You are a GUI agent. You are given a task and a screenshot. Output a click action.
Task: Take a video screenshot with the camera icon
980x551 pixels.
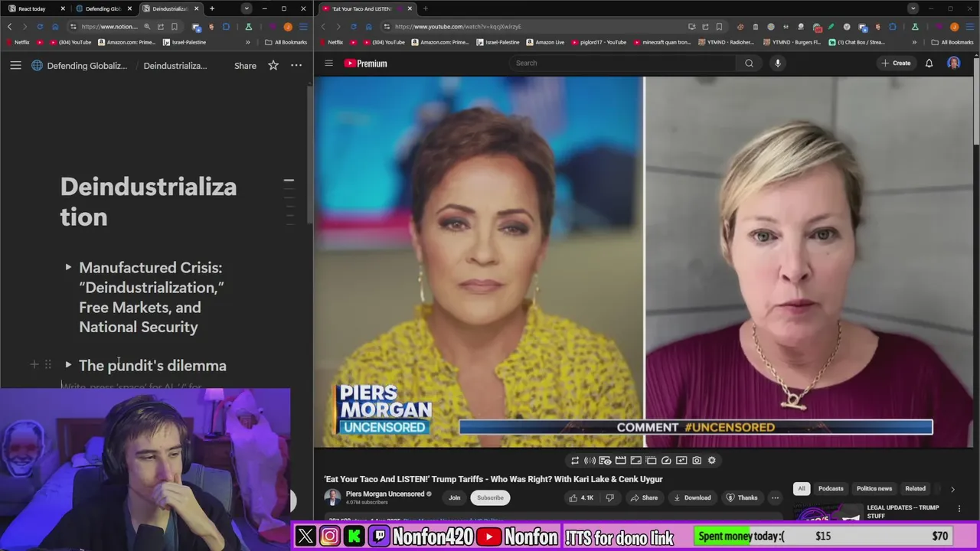697,460
